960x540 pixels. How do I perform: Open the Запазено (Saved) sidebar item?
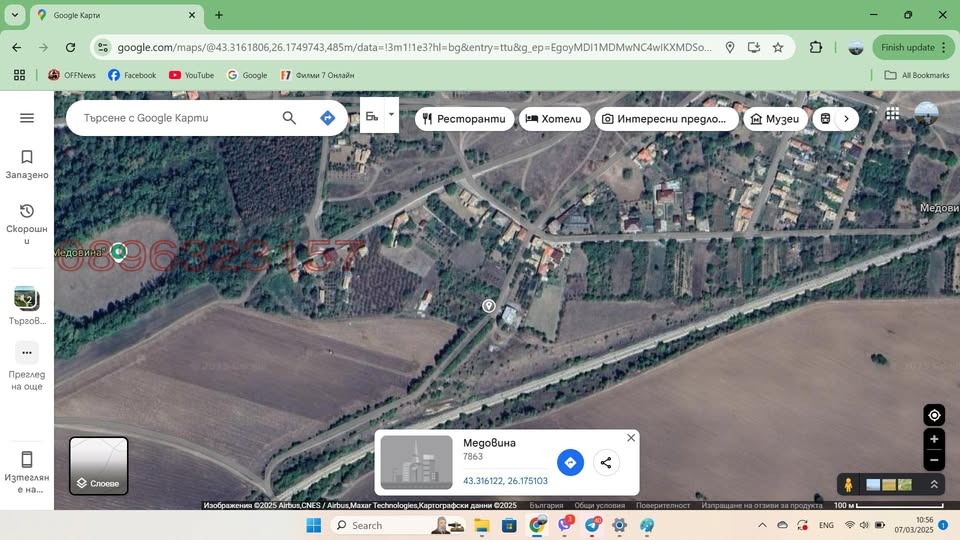(x=27, y=164)
